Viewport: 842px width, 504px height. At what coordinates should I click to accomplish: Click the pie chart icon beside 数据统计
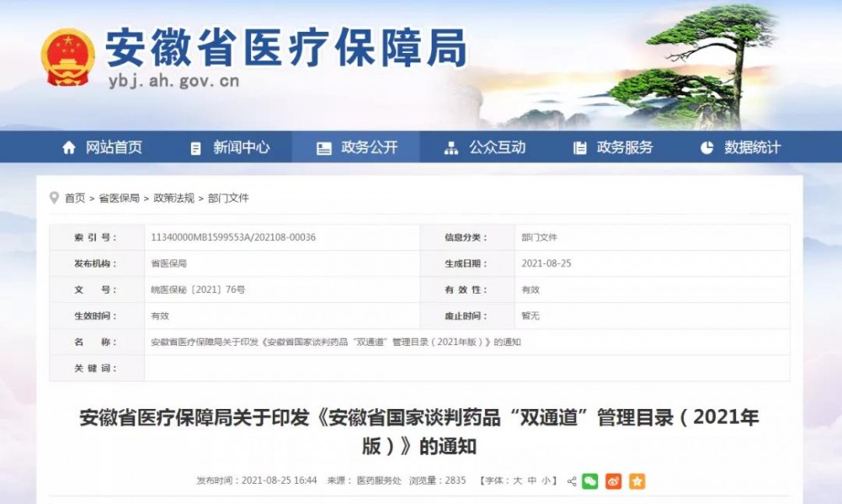pos(706,147)
